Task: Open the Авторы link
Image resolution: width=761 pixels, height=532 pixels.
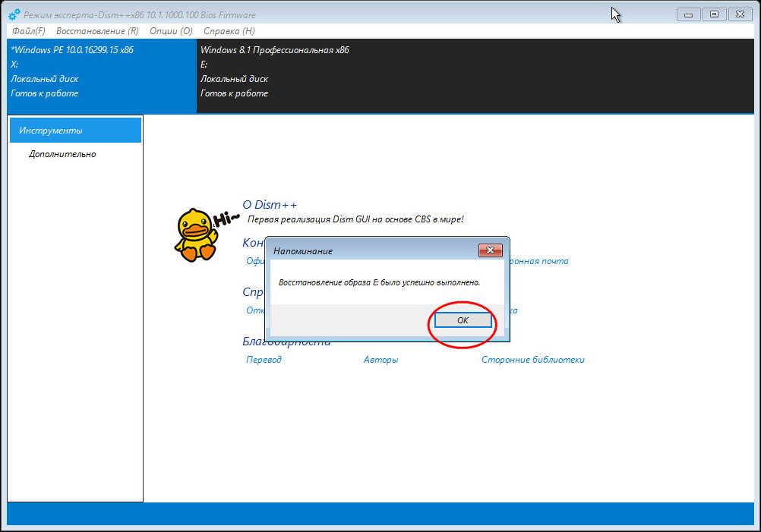Action: [381, 360]
